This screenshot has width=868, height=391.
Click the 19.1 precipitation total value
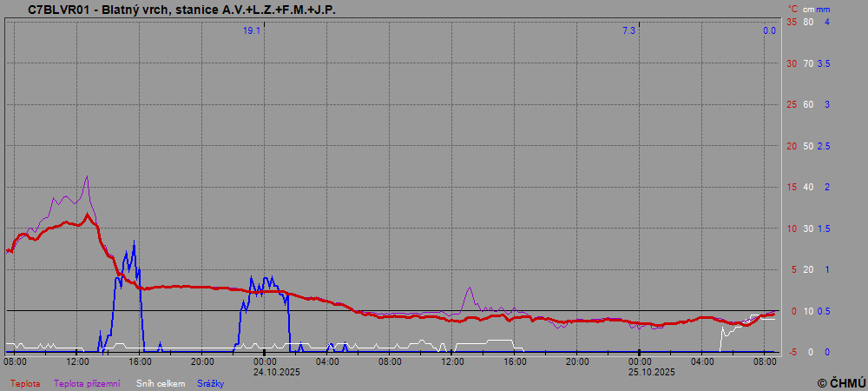252,30
